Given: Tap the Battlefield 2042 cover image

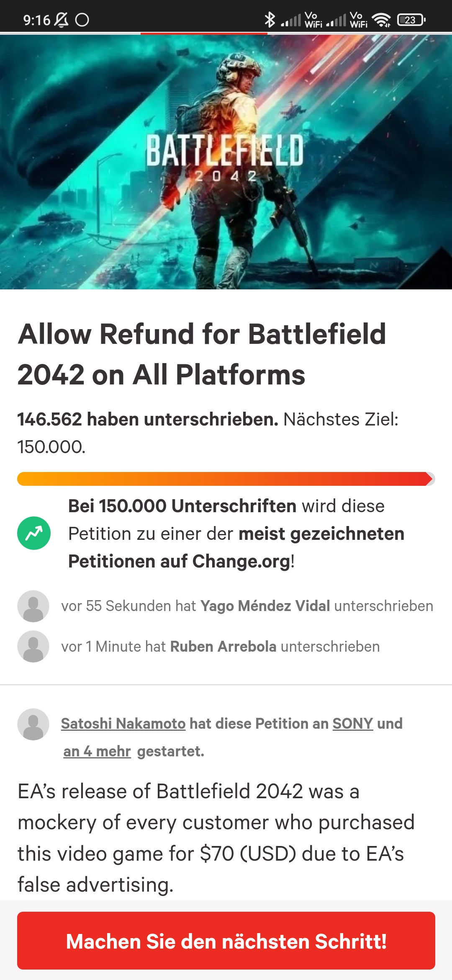Looking at the screenshot, I should tap(226, 162).
